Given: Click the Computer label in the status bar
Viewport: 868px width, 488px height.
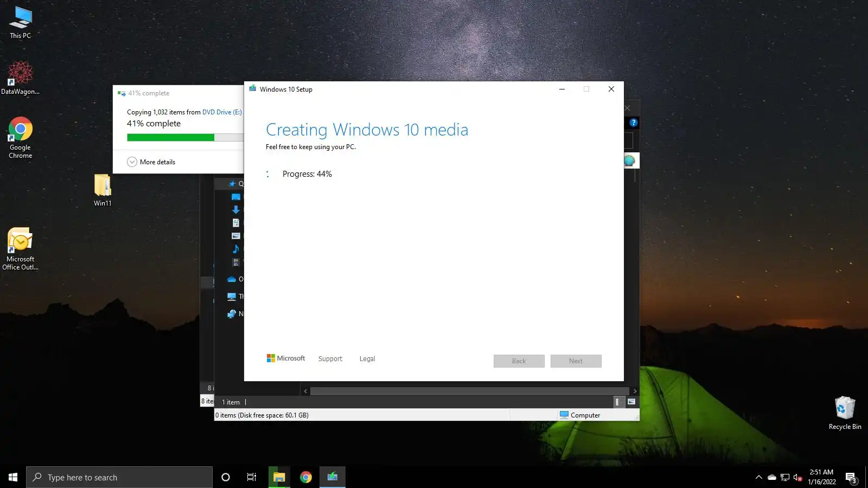Looking at the screenshot, I should tap(585, 415).
